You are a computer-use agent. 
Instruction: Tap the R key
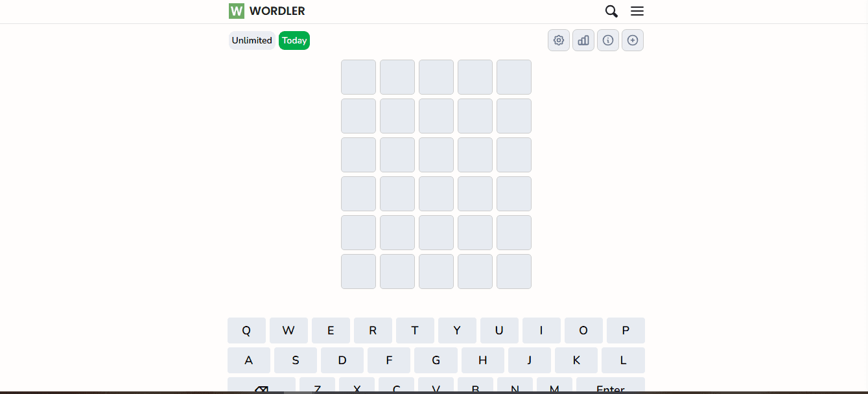pyautogui.click(x=373, y=330)
